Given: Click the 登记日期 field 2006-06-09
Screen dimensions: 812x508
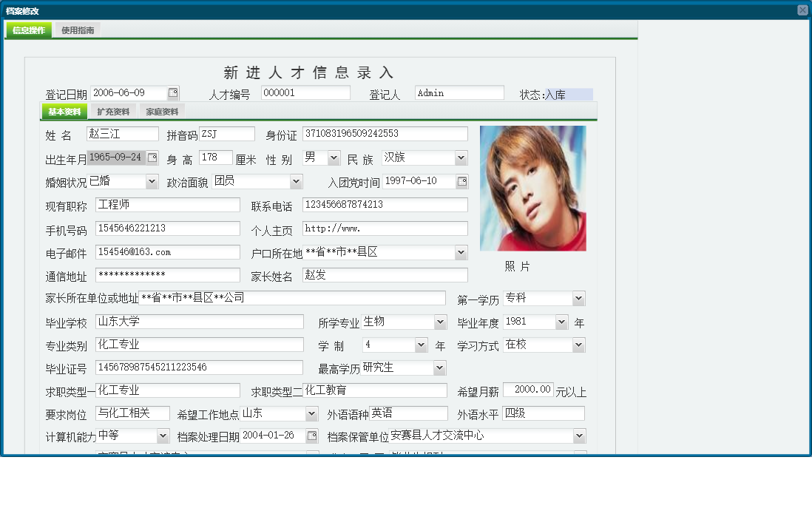Looking at the screenshot, I should click(129, 92).
